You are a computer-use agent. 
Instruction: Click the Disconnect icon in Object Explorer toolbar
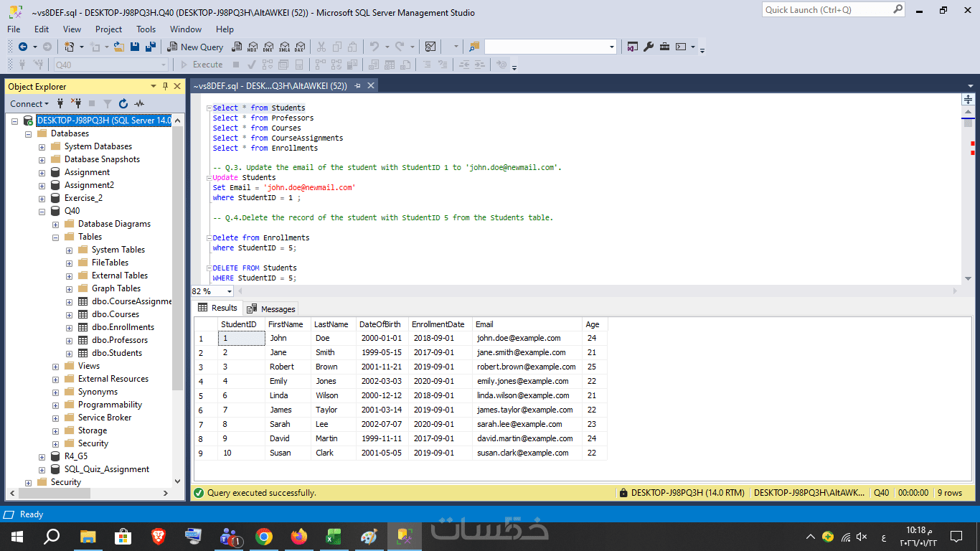pos(76,104)
